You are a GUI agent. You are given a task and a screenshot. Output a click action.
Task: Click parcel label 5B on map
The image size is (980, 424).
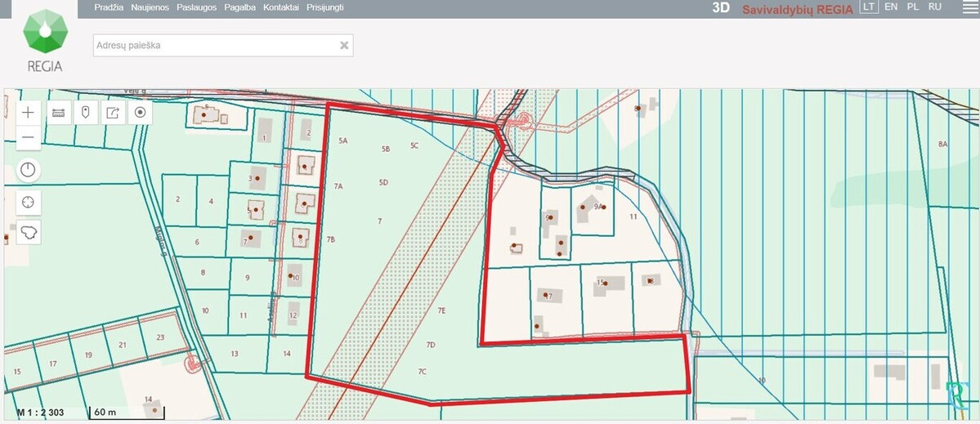tap(386, 149)
